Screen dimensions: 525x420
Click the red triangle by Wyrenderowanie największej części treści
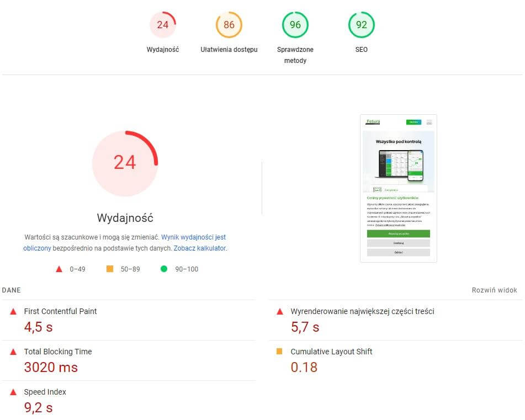(279, 312)
